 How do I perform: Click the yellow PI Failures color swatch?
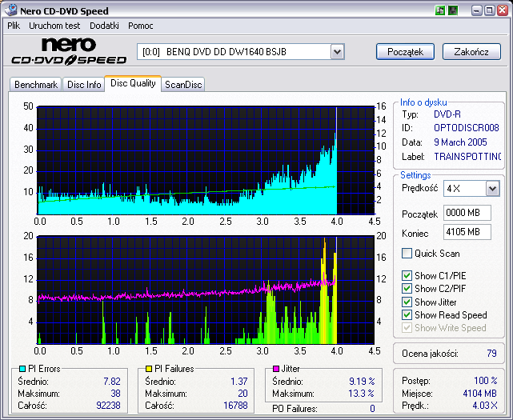point(149,369)
